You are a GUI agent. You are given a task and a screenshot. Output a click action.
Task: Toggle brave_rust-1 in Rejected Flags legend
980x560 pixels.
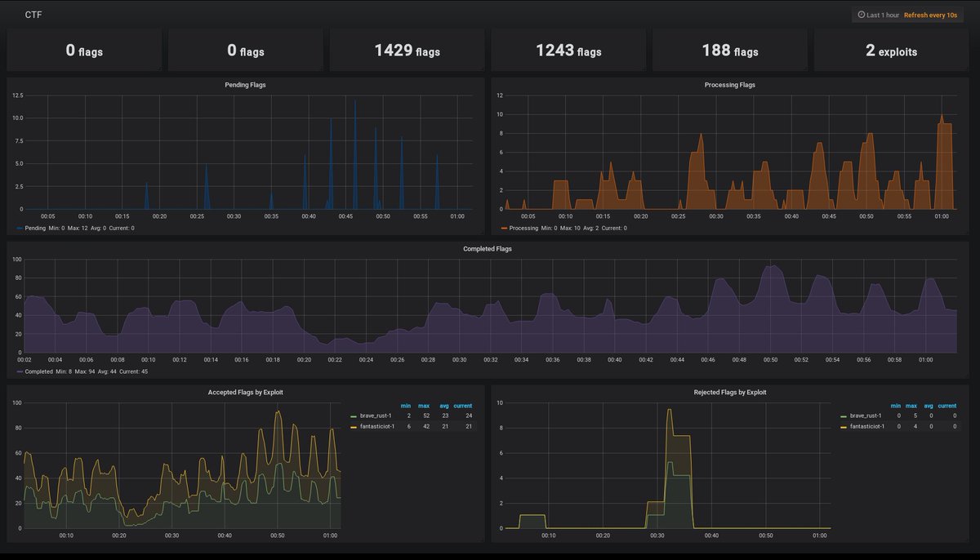866,416
